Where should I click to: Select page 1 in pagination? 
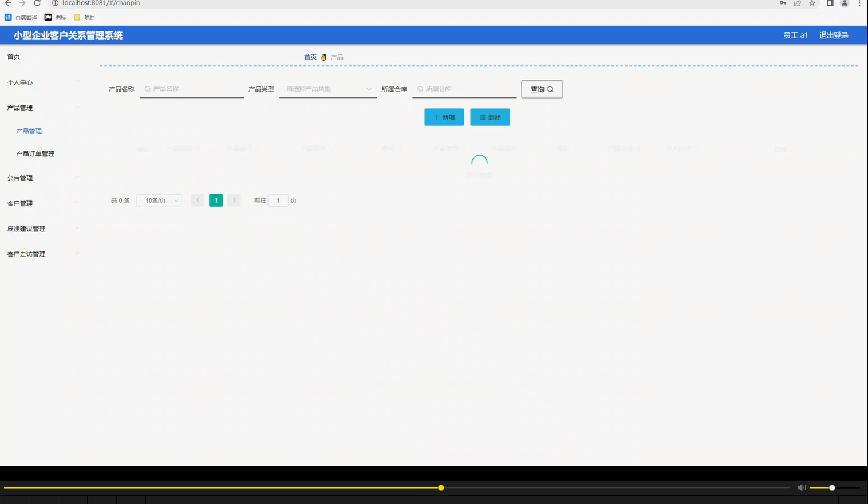pyautogui.click(x=216, y=200)
